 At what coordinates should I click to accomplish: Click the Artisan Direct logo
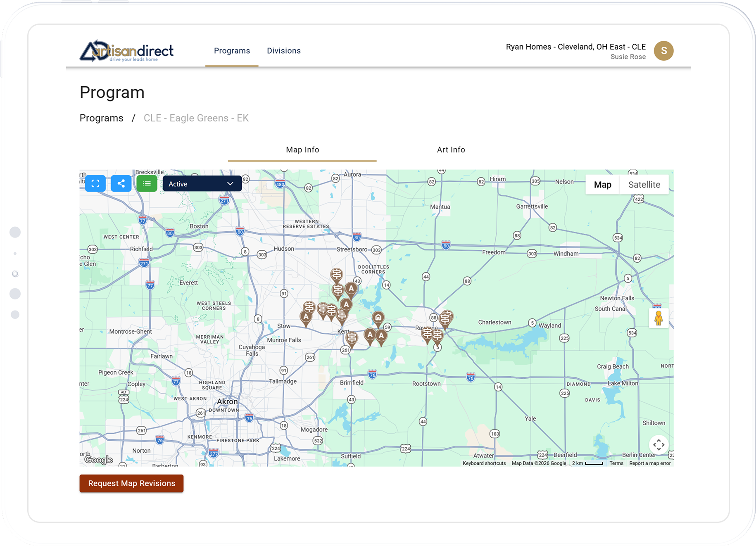126,51
